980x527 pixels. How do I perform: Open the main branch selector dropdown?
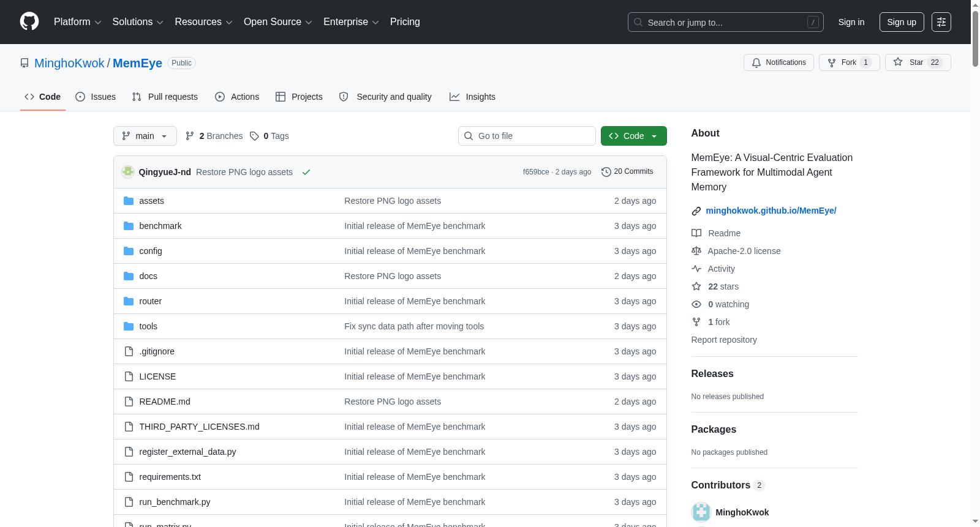pyautogui.click(x=145, y=136)
